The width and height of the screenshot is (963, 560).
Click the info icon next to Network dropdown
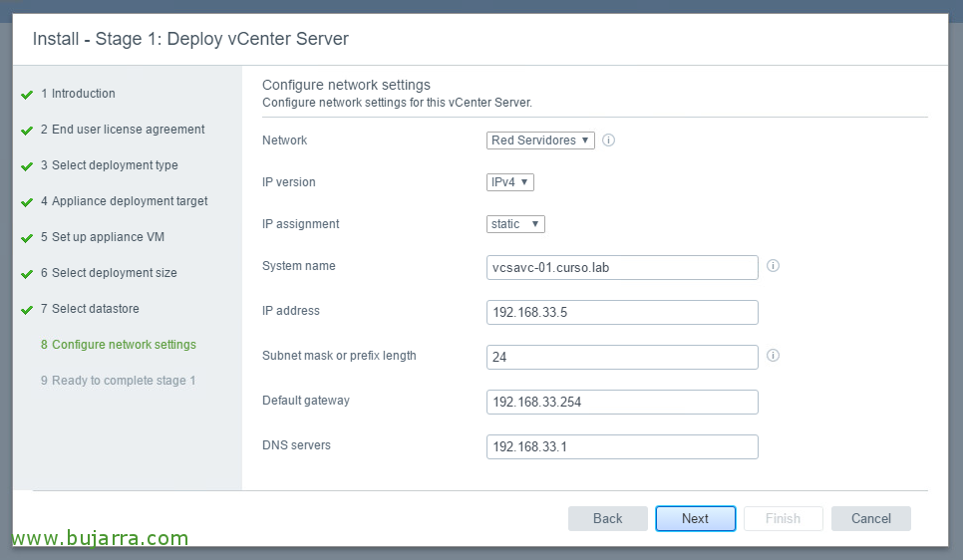pyautogui.click(x=609, y=140)
